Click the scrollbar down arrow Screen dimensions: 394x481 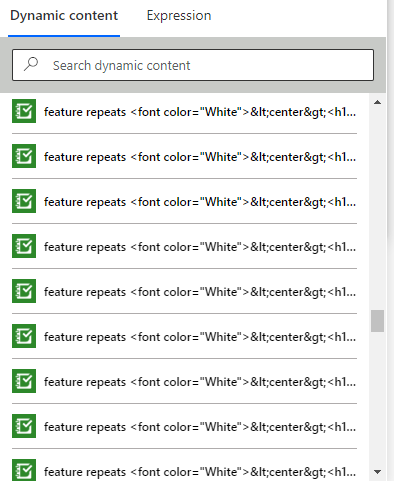coord(377,472)
